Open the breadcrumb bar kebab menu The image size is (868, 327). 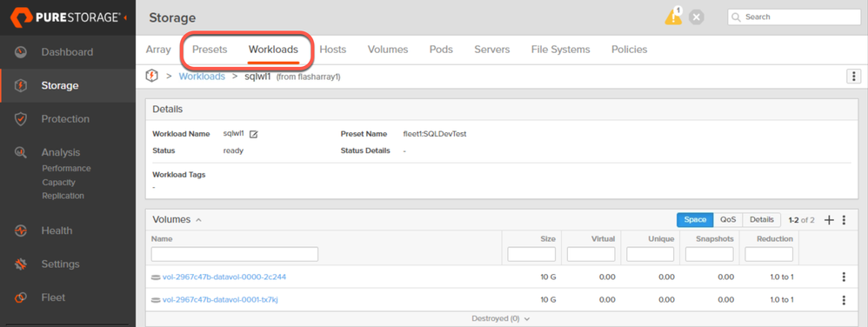(x=853, y=77)
